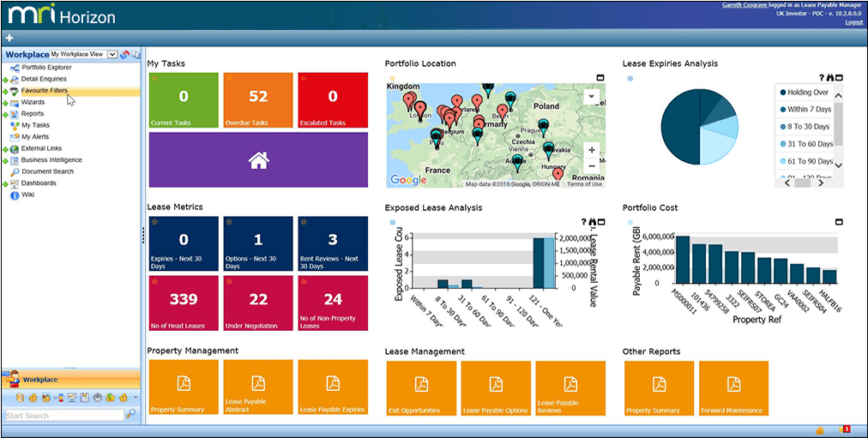Open the Current Tasks green tile
This screenshot has width=868, height=438.
coord(184,100)
